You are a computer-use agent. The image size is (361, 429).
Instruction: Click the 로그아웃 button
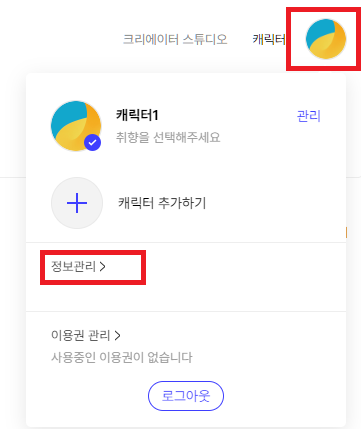pos(186,396)
